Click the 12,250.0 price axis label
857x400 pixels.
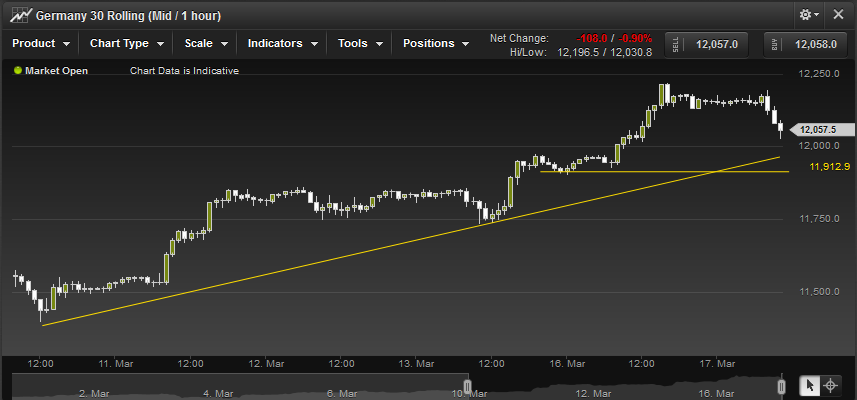pos(820,74)
